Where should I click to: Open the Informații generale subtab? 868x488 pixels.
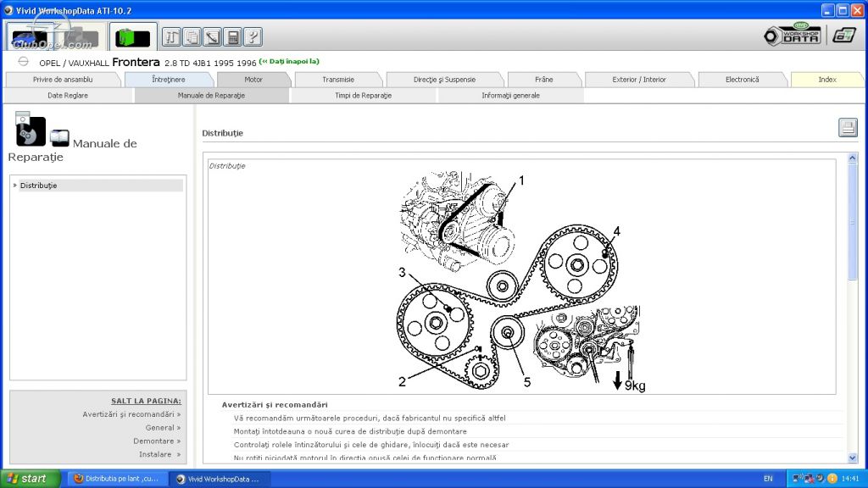(x=510, y=96)
